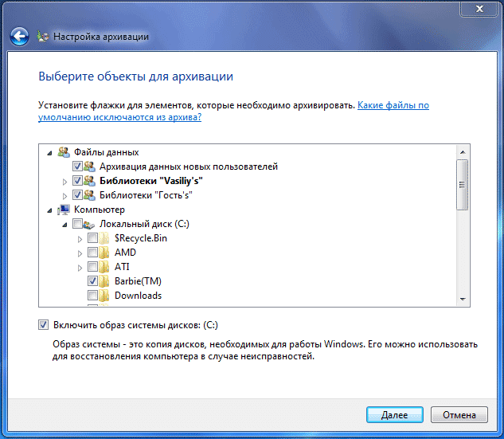Click the tree list vertical scrollbar thumb
The image size is (504, 439).
click(x=463, y=183)
